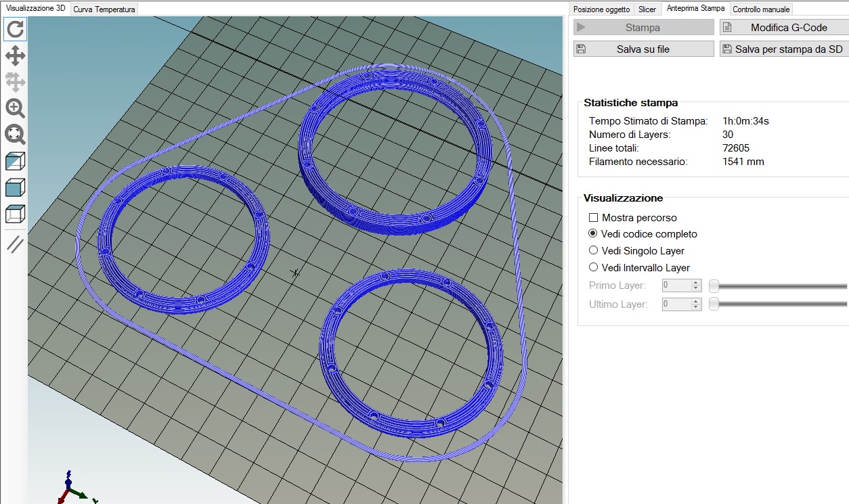Decrease the Ultimo Layer stepper value
Image resolution: width=849 pixels, height=504 pixels.
point(696,307)
